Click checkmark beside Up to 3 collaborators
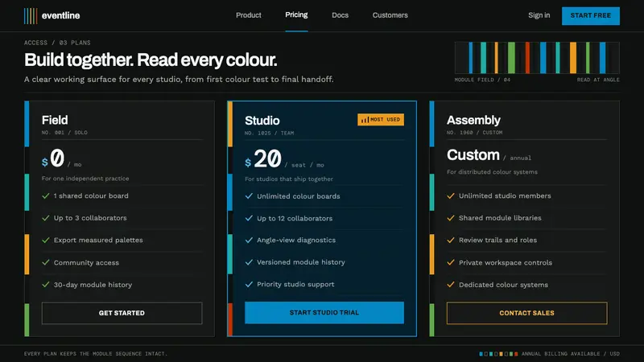Viewport: 644px width, 362px height. (x=46, y=218)
